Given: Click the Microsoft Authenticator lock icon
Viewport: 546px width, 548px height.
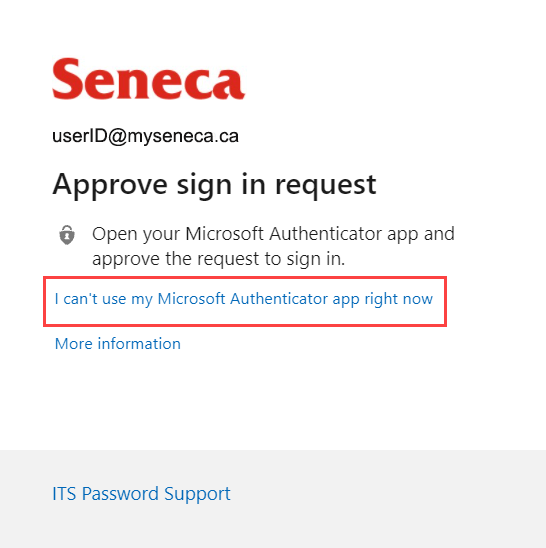Looking at the screenshot, I should click(x=67, y=235).
